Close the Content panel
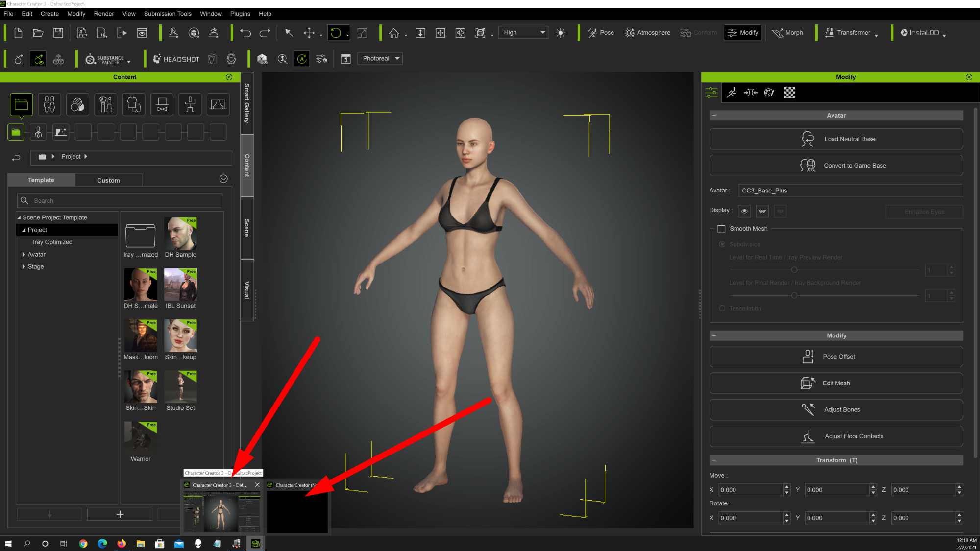The width and height of the screenshot is (980, 551). point(229,77)
